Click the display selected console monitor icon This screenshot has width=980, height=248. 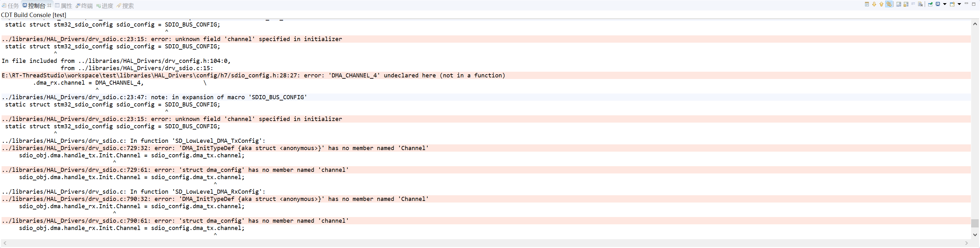pos(938,4)
